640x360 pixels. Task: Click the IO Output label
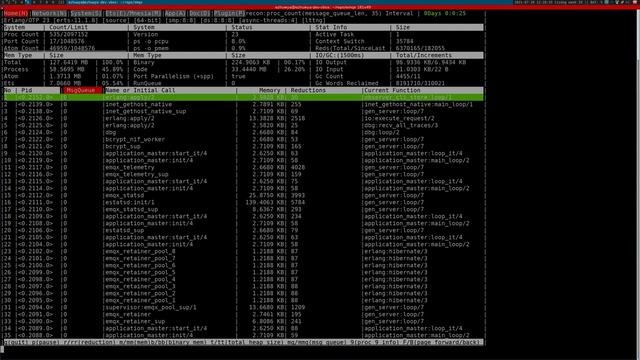pyautogui.click(x=331, y=62)
